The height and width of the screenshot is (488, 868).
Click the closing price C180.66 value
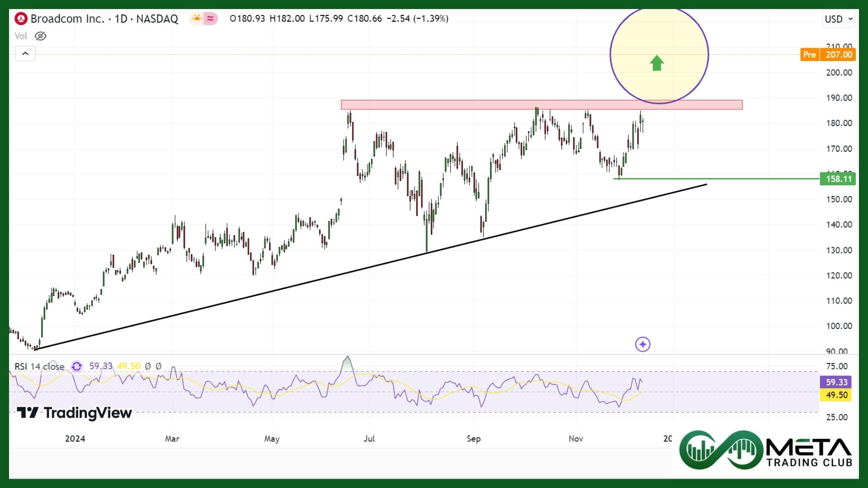364,19
